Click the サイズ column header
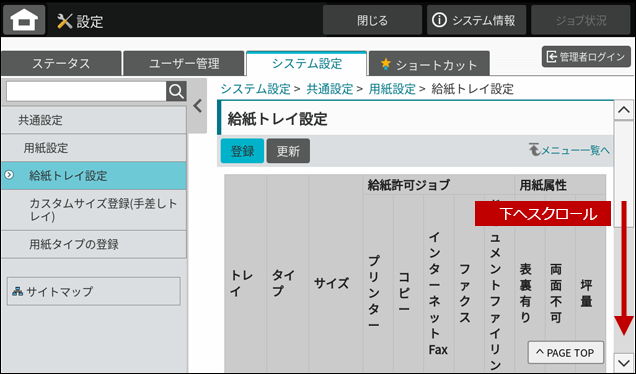Viewport: 636px width, 374px height. 335,283
